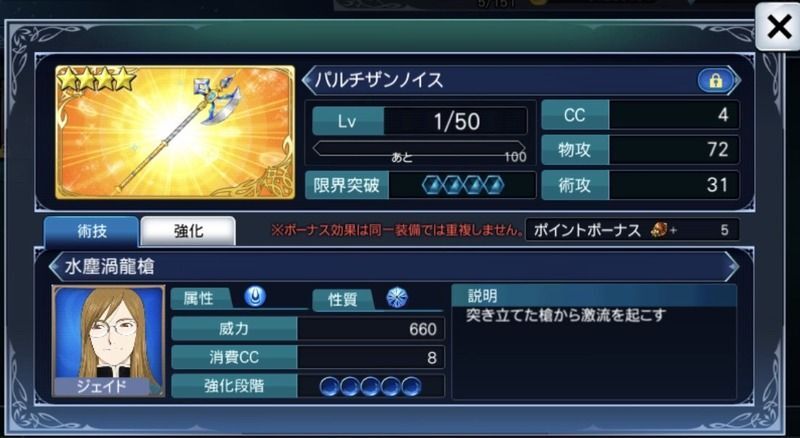Select the 術技 tab
This screenshot has width=800, height=438.
point(92,232)
